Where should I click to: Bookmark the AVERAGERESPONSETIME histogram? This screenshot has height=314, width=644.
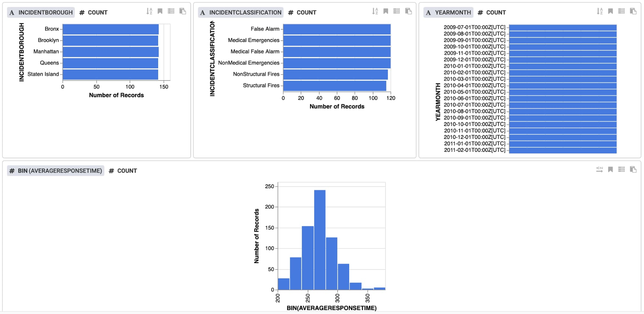pos(610,170)
